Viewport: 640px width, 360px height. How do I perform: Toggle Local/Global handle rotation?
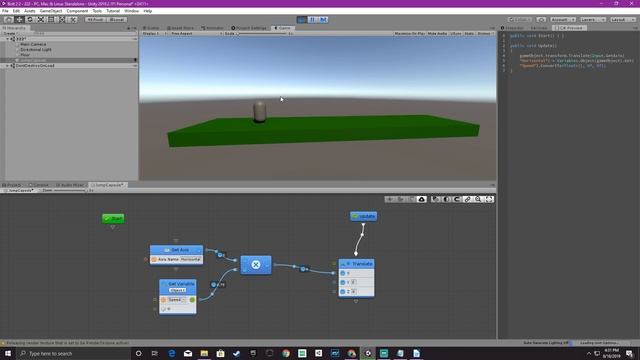[x=117, y=20]
